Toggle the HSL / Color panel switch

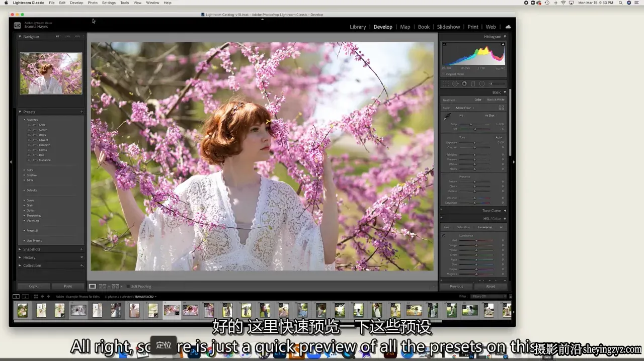click(x=442, y=219)
